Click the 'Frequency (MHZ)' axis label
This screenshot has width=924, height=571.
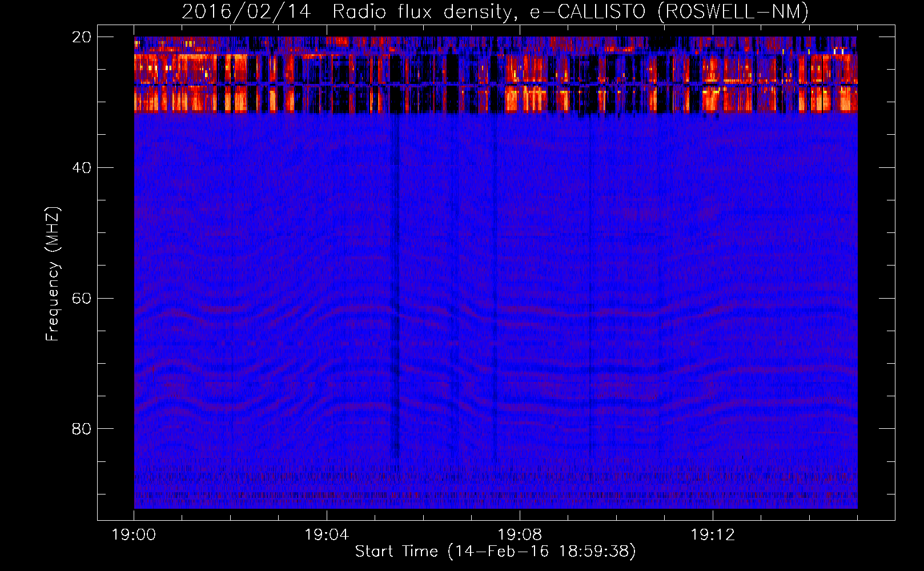(53, 274)
